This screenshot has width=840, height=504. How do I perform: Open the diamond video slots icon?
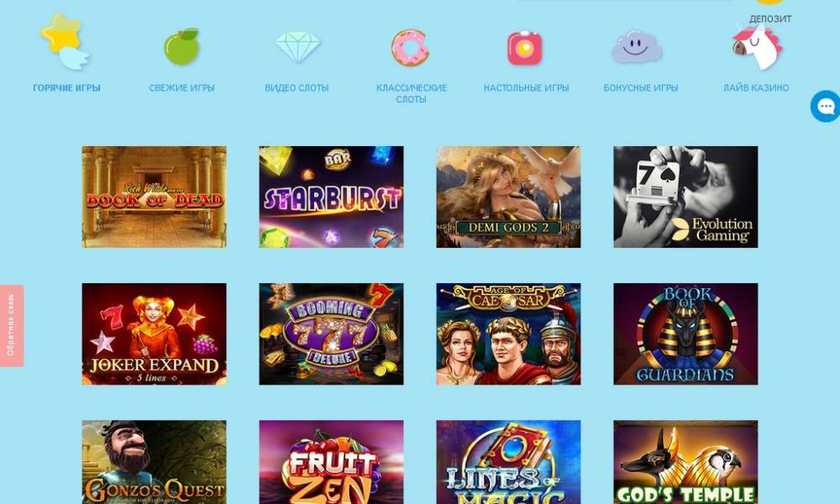click(x=297, y=46)
